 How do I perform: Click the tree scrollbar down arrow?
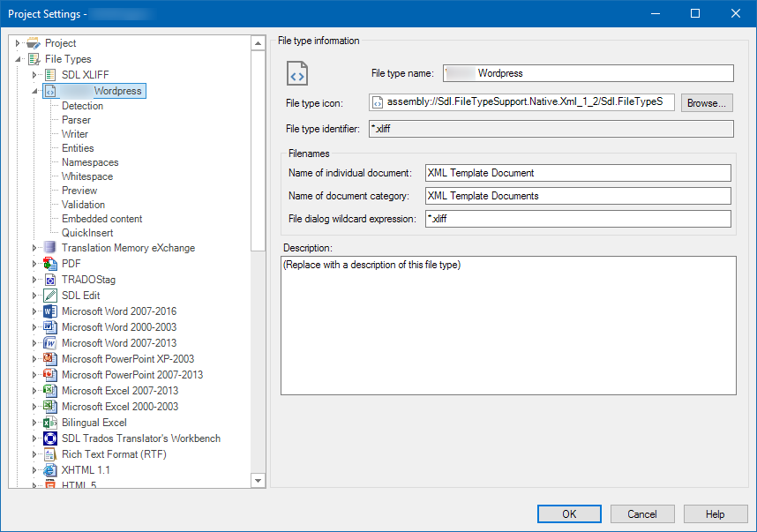coord(259,481)
